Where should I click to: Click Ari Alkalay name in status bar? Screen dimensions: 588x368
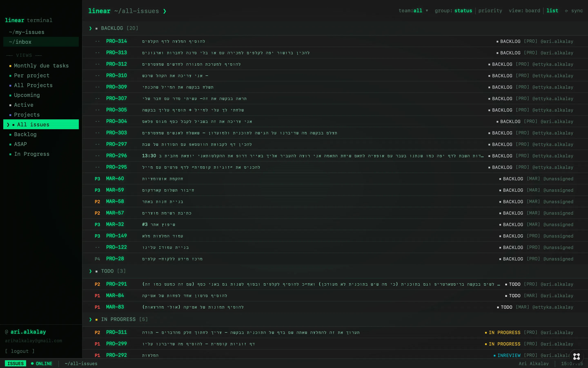coord(533,363)
